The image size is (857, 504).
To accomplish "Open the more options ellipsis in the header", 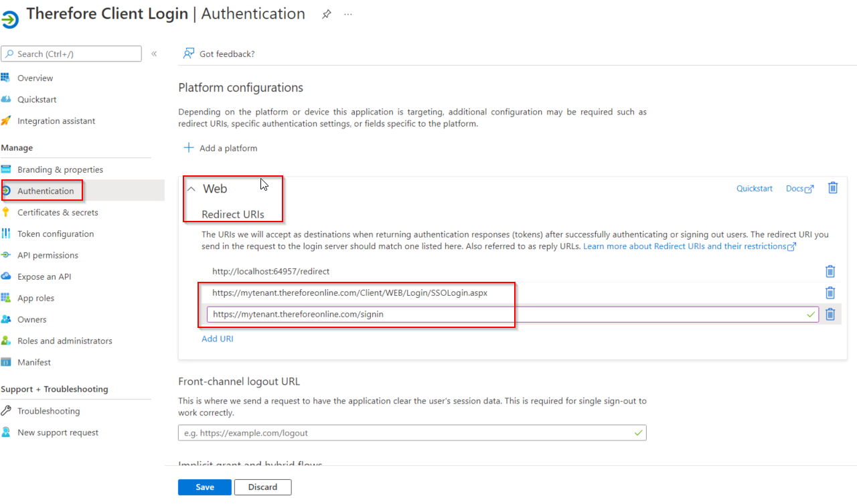I will (348, 14).
